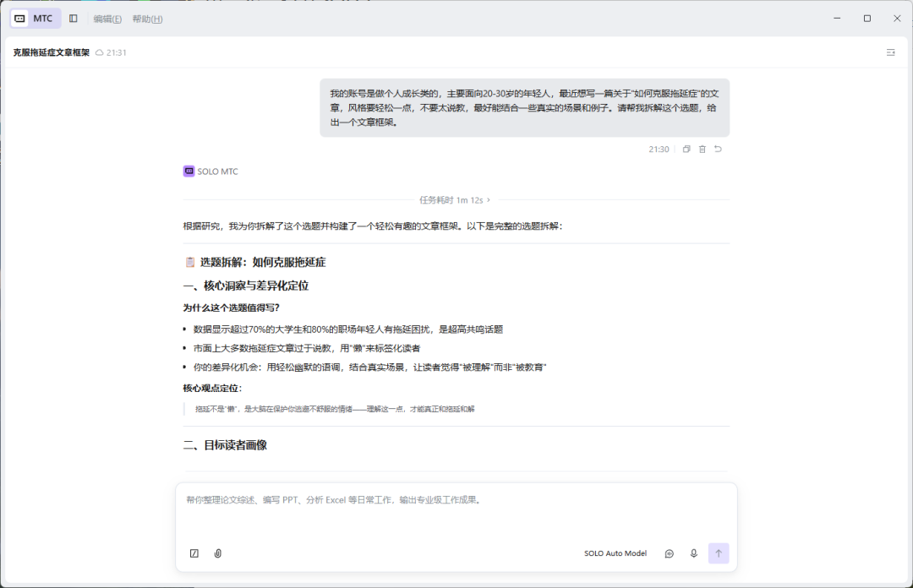Open the 帮助(H) menu
This screenshot has width=913, height=588.
(x=147, y=19)
